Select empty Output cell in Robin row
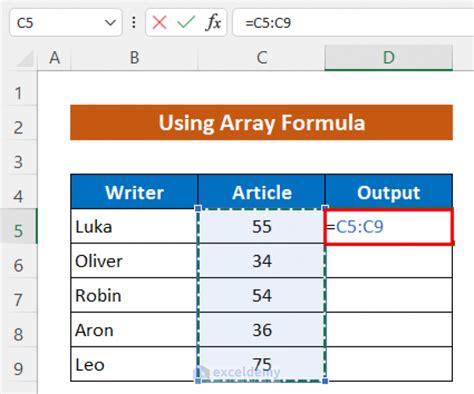Image resolution: width=474 pixels, height=394 pixels. click(389, 296)
